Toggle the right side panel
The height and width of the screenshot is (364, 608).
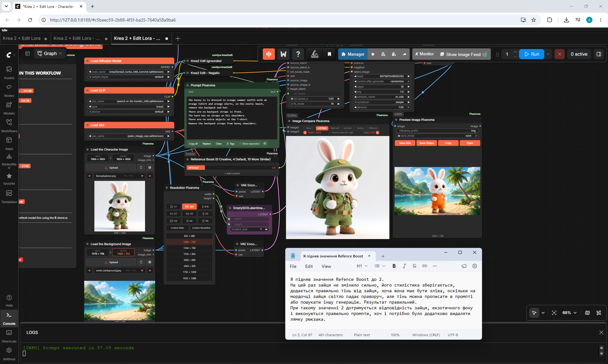click(599, 54)
